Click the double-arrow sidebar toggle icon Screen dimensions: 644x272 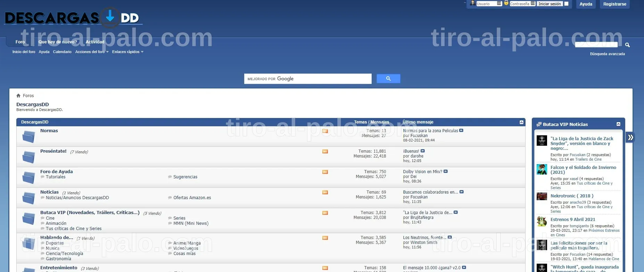tap(630, 137)
